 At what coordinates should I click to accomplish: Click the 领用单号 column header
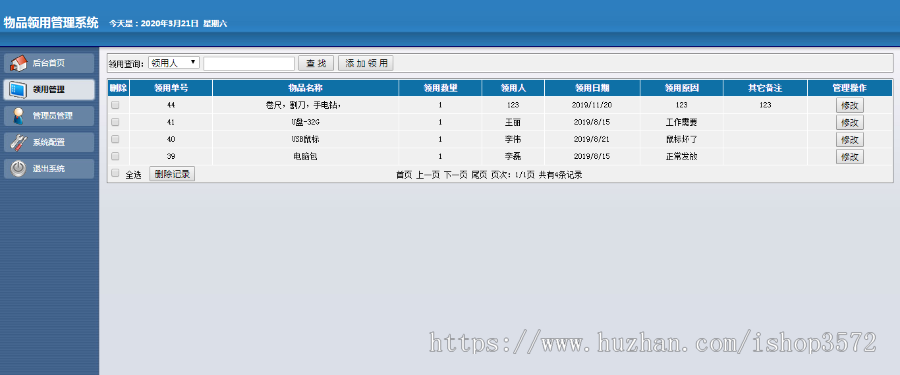click(171, 88)
